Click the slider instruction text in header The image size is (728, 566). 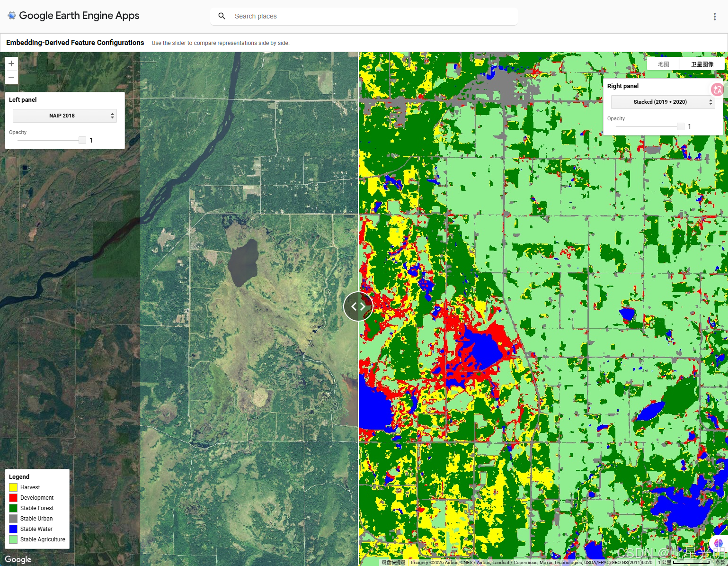coord(221,43)
